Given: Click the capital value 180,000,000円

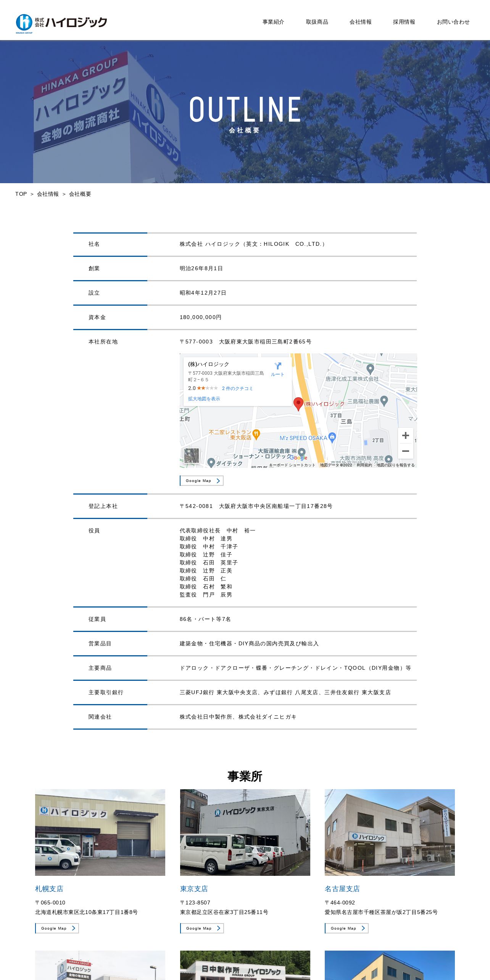Looking at the screenshot, I should point(201,317).
